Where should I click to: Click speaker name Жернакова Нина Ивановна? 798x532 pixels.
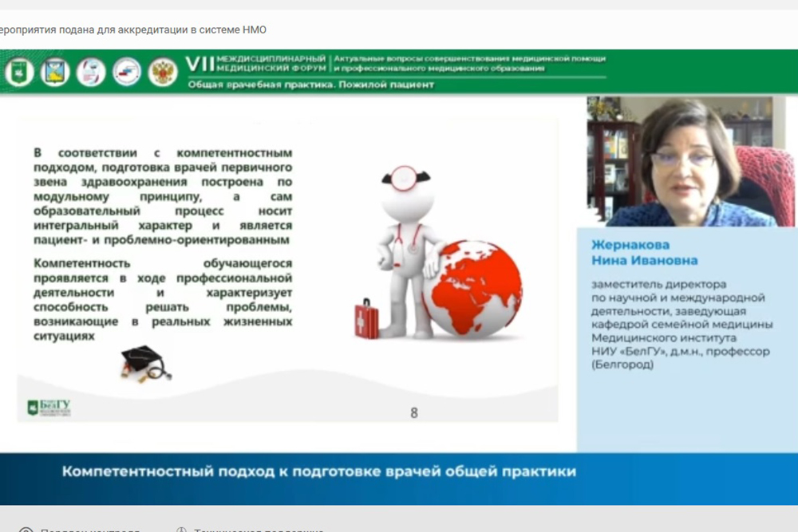point(644,253)
